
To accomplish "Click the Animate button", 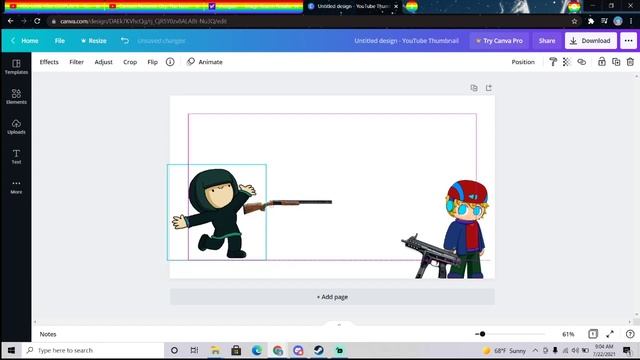I will pyautogui.click(x=204, y=62).
